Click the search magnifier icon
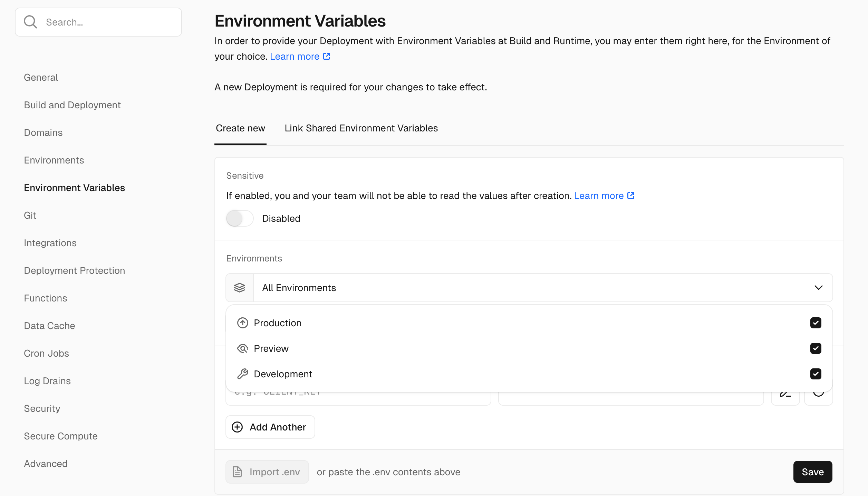The width and height of the screenshot is (868, 496). point(30,22)
